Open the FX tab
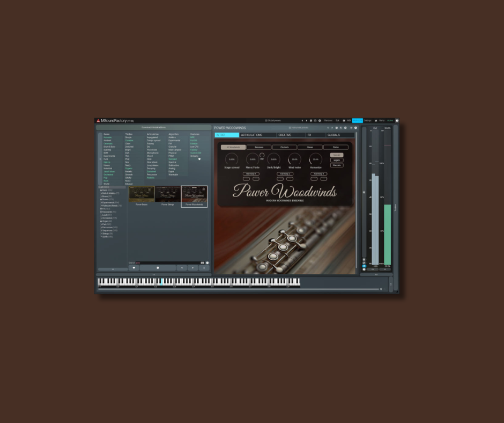The height and width of the screenshot is (423, 504). click(x=316, y=135)
